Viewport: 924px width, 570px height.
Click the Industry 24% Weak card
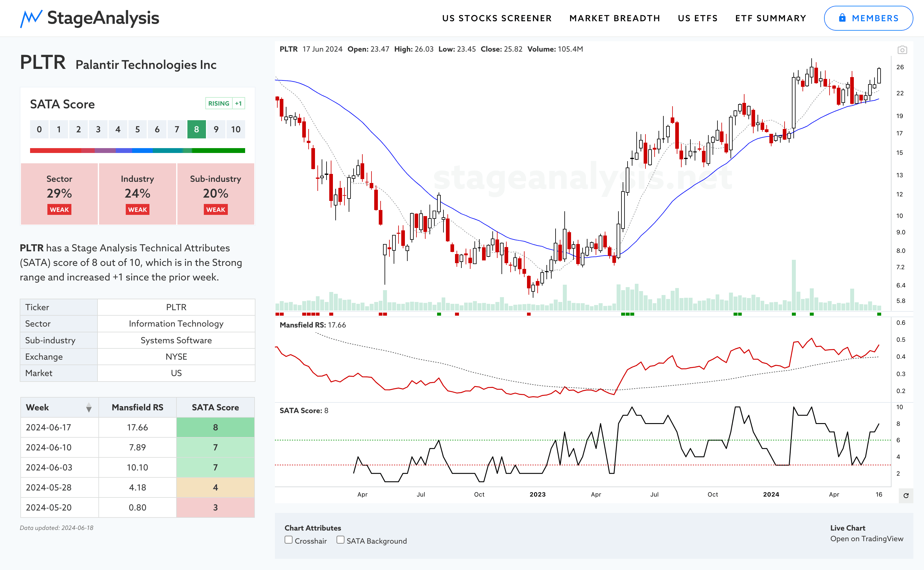(137, 194)
